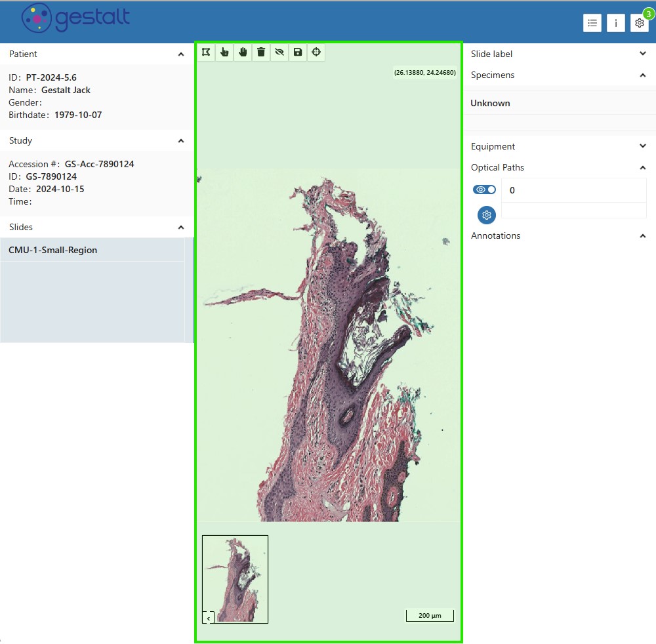Collapse the Annotations section

pyautogui.click(x=642, y=236)
